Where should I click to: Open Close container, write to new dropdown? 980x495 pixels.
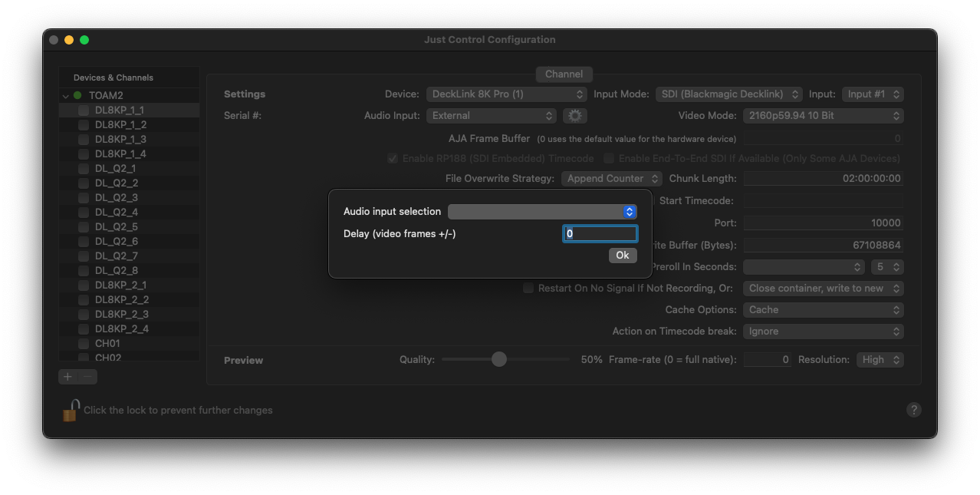pos(824,289)
